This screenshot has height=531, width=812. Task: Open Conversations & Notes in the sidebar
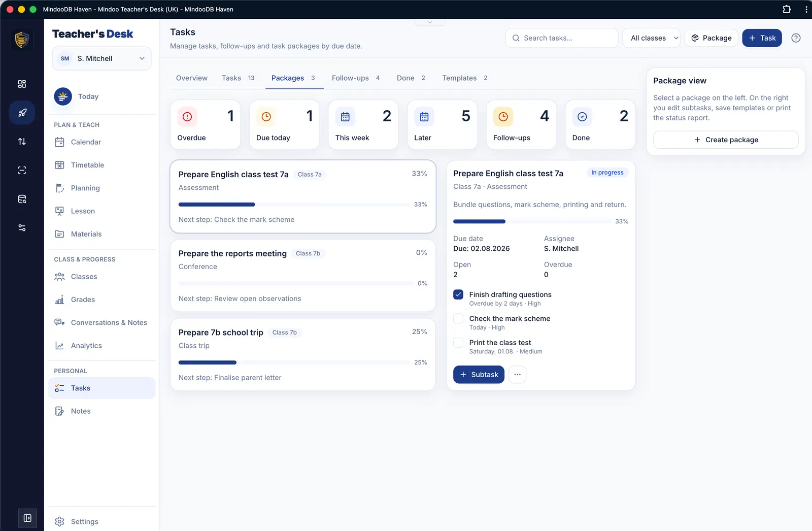[101, 322]
